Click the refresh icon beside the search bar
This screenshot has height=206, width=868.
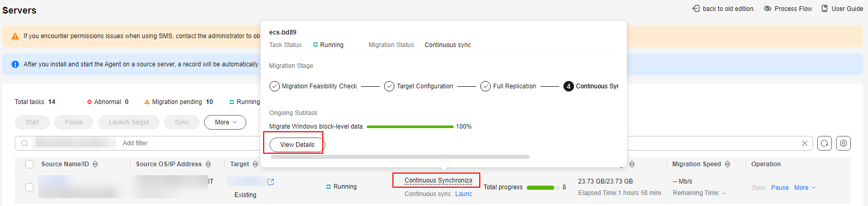click(x=825, y=143)
